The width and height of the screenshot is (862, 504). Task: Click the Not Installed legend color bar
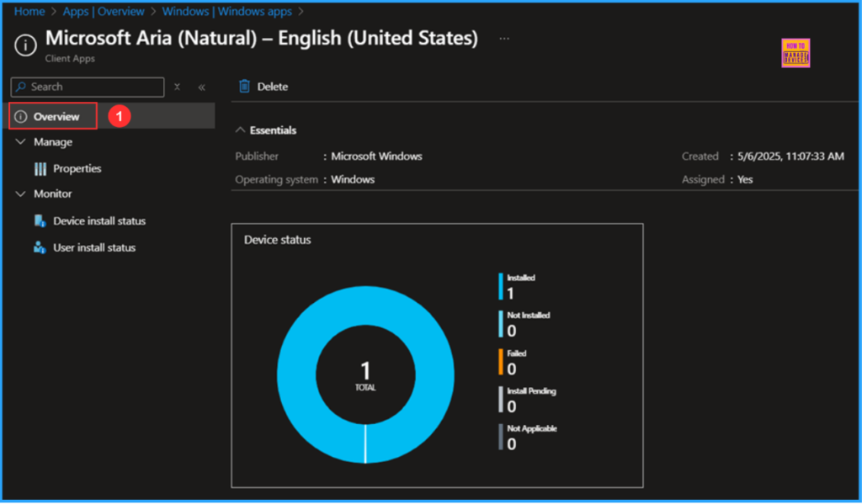point(501,324)
